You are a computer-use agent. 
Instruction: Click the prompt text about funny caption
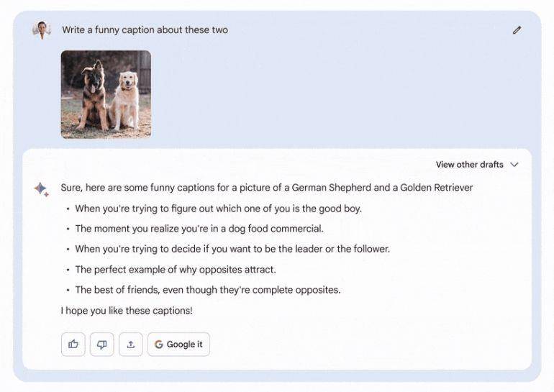point(145,30)
